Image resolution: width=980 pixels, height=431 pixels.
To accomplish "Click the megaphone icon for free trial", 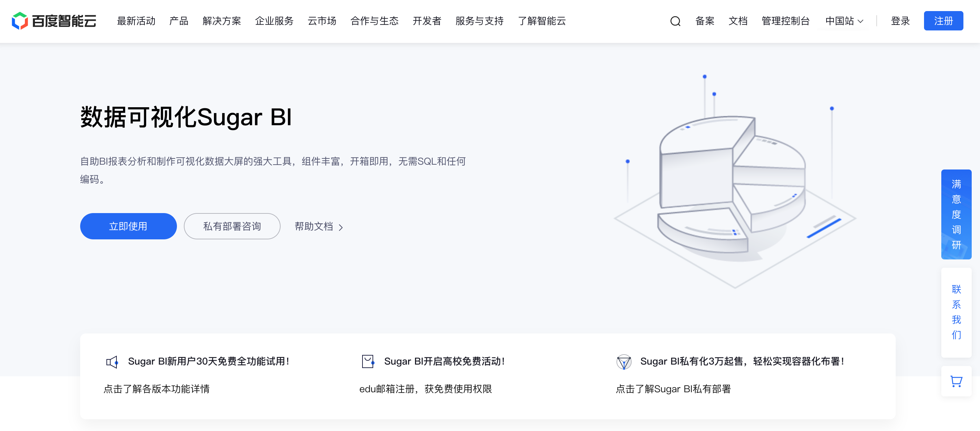I will click(x=112, y=362).
